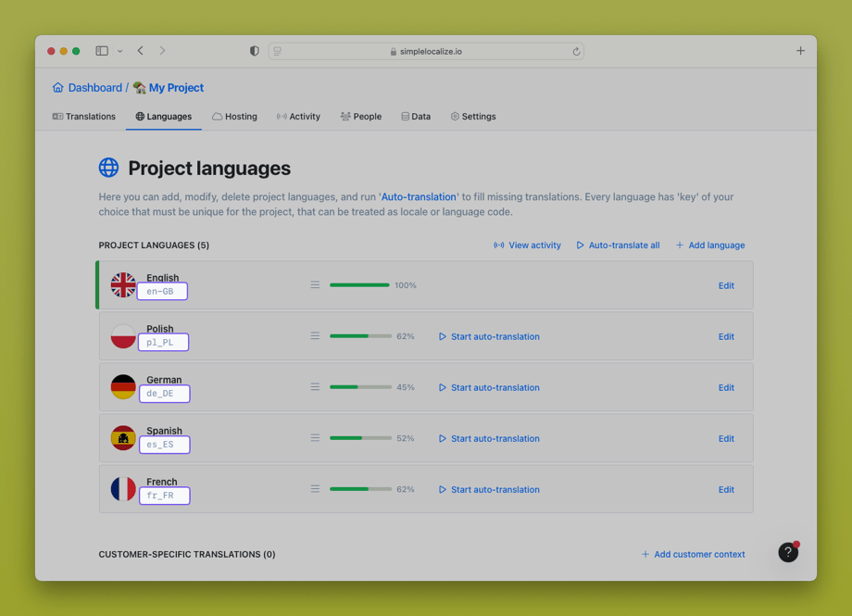This screenshot has width=852, height=616.
Task: Click the Dashboard home icon
Action: coord(58,87)
